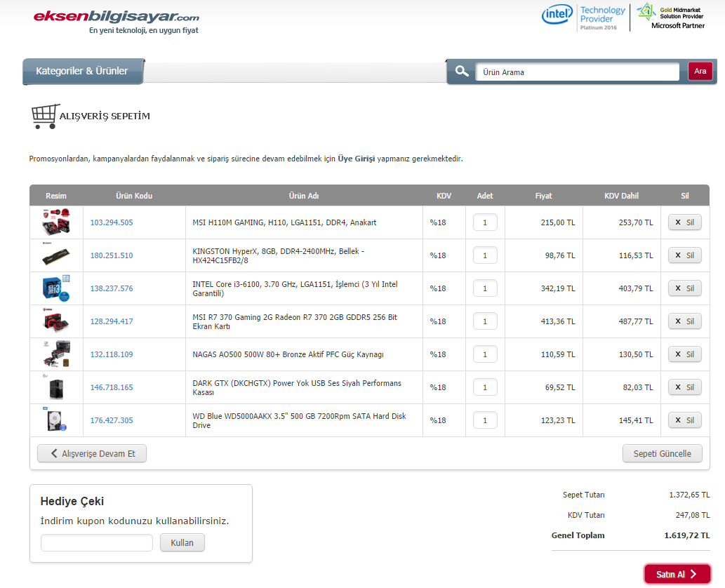Click the 487,77 TL price cell
The image size is (725, 588).
click(x=636, y=321)
